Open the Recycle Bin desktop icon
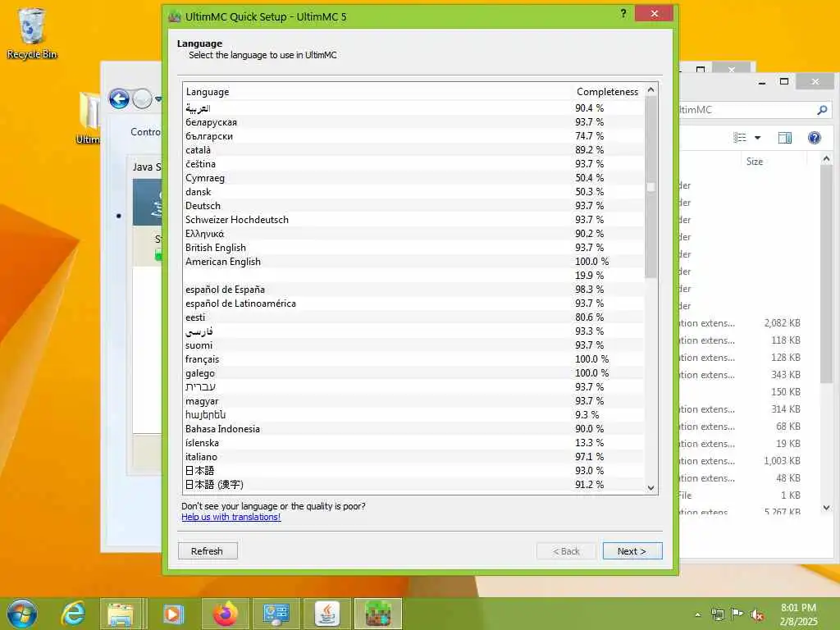 coord(31,33)
